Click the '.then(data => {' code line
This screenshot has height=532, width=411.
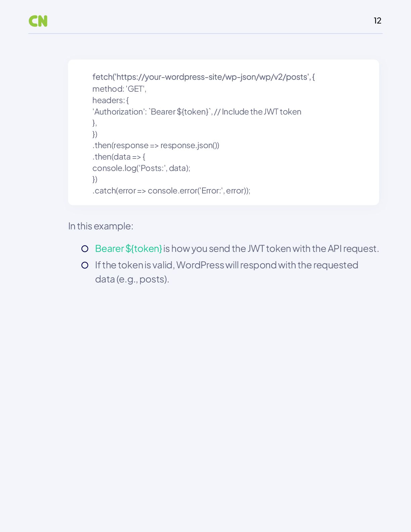(119, 157)
